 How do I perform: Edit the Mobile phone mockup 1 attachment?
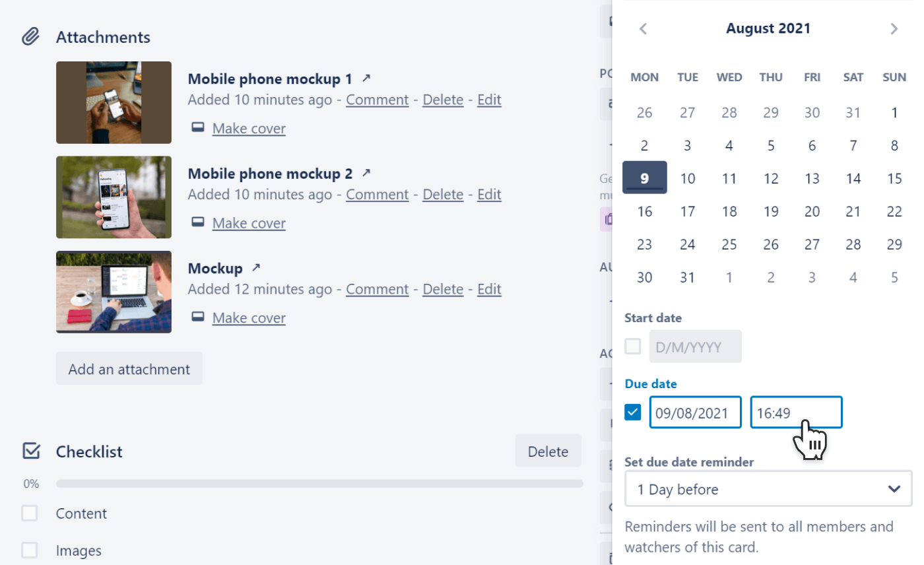[x=488, y=99]
